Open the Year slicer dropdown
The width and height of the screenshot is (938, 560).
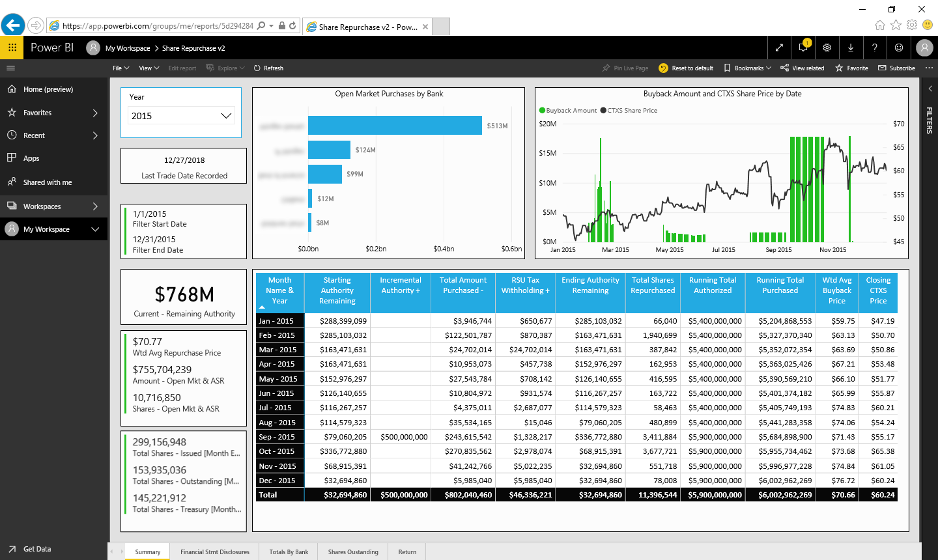pos(226,116)
